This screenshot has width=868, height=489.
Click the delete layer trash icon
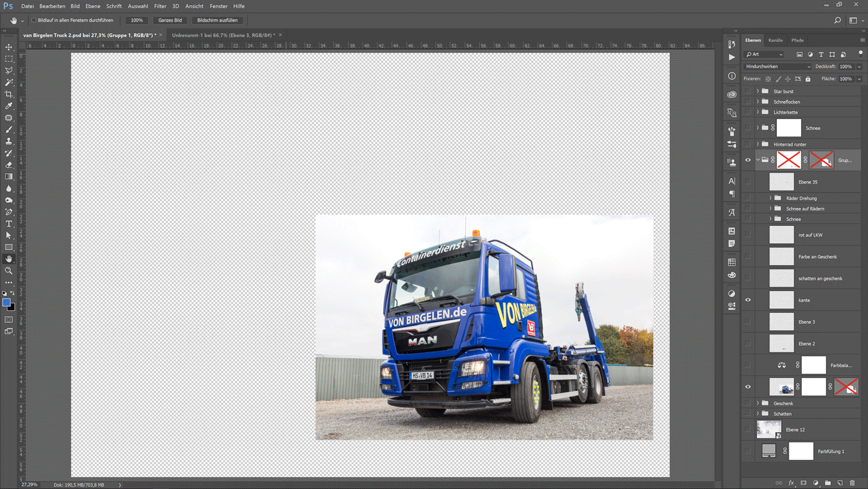click(x=852, y=483)
